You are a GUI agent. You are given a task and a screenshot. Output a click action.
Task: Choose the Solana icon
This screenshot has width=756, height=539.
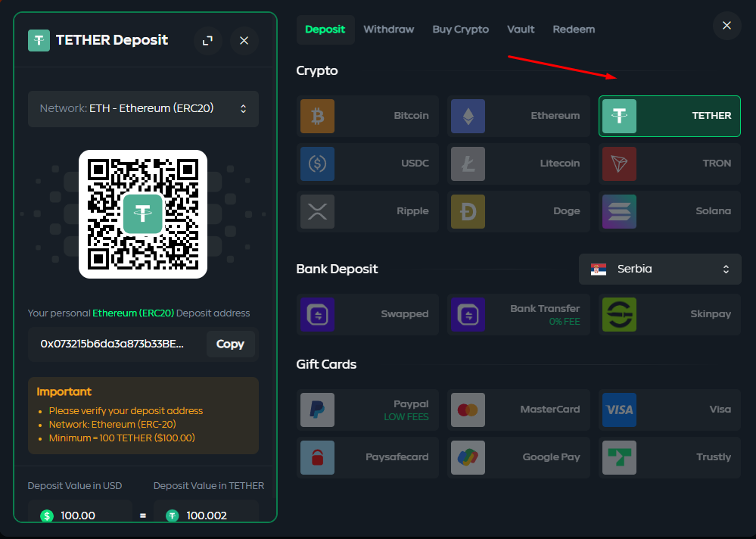[619, 212]
